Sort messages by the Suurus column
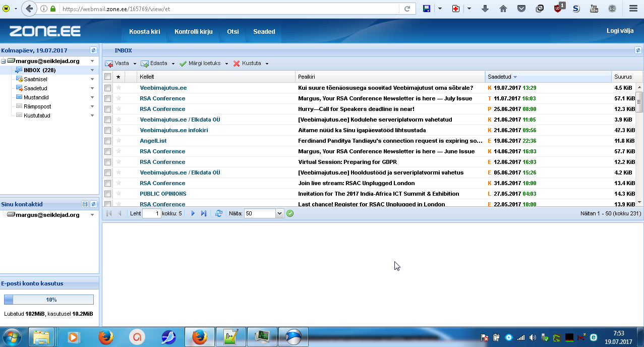The height and width of the screenshot is (347, 644). [627, 77]
